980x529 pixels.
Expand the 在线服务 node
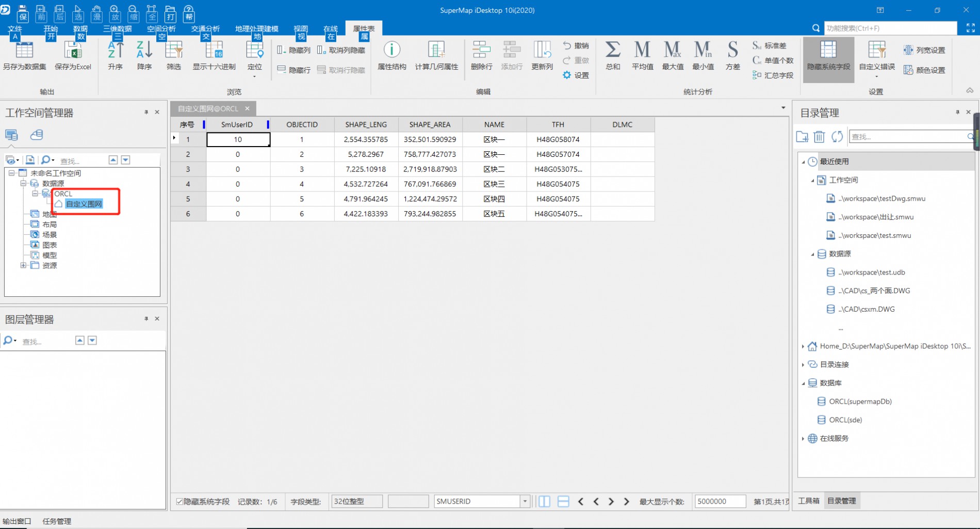point(803,438)
